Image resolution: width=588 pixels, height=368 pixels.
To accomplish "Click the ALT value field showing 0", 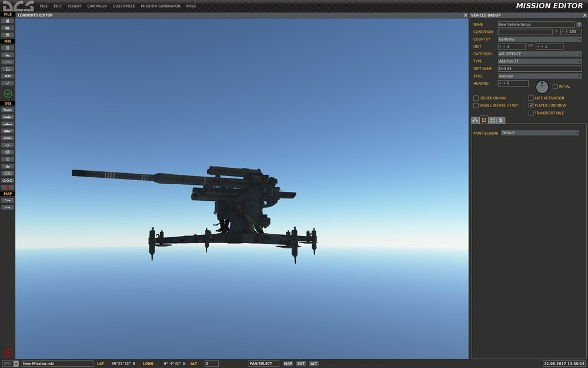I will 212,363.
